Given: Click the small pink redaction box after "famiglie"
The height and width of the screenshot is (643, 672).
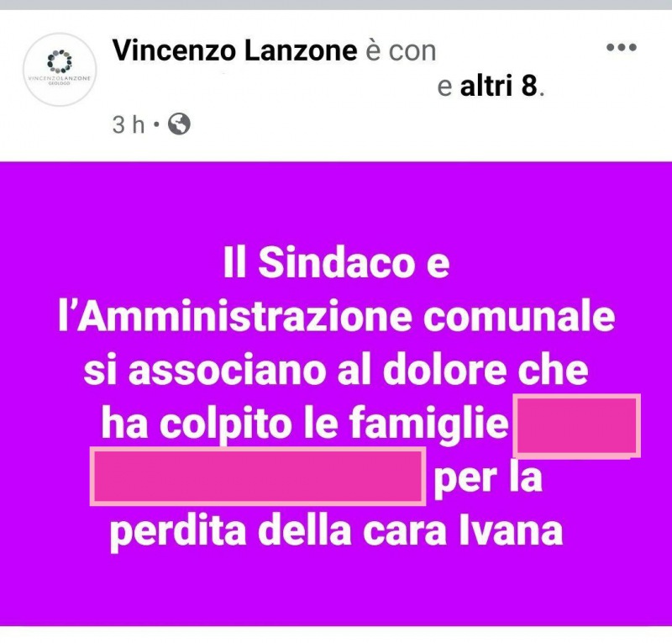Looking at the screenshot, I should [x=577, y=425].
